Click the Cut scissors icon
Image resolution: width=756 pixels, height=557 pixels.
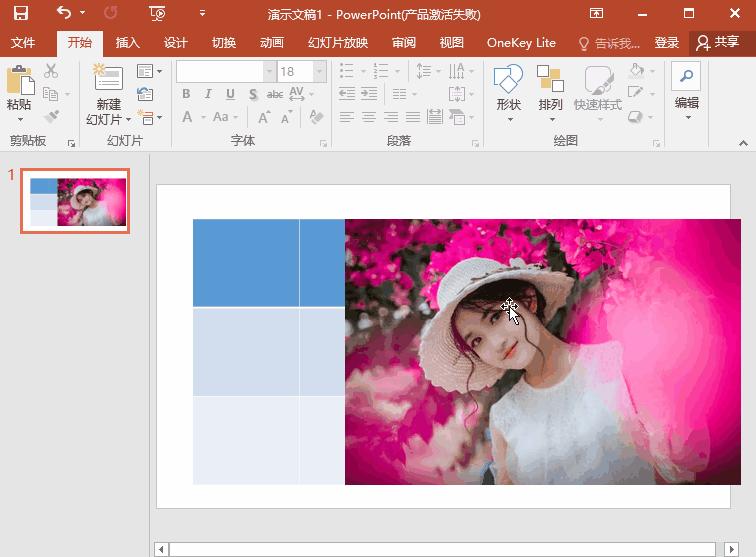[51, 72]
